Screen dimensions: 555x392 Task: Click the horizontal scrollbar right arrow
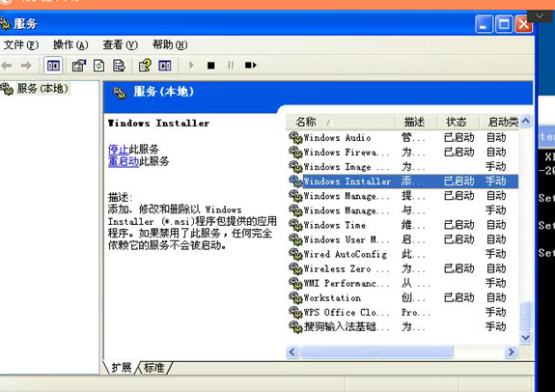click(512, 352)
